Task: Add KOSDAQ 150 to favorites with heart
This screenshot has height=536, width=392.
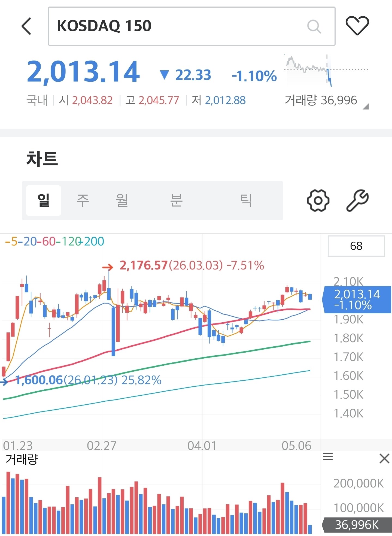Action: (357, 26)
